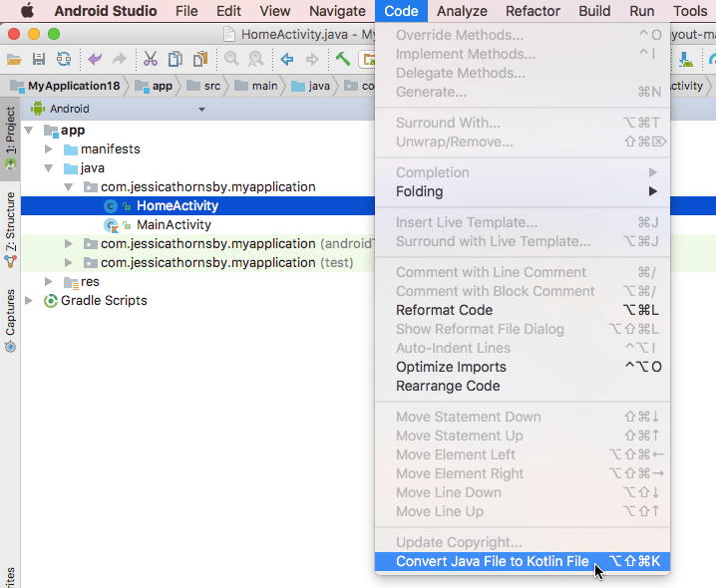This screenshot has height=588, width=716.
Task: Collapse the app module node
Action: 29,131
